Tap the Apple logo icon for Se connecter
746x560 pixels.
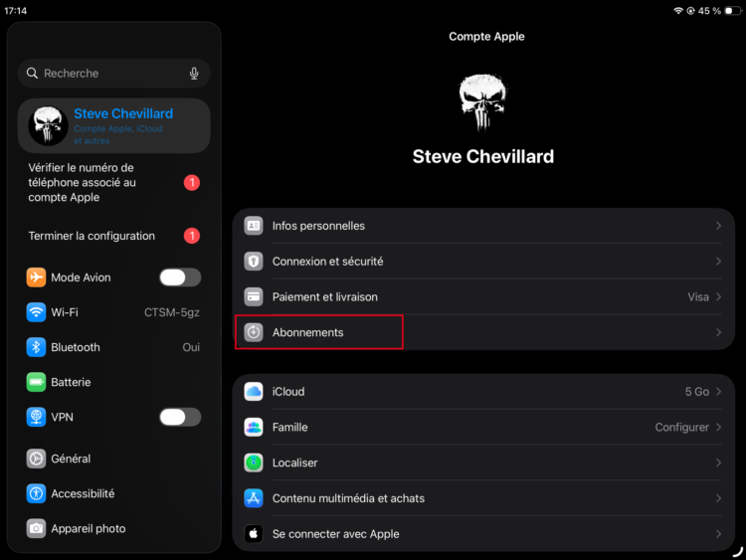254,534
